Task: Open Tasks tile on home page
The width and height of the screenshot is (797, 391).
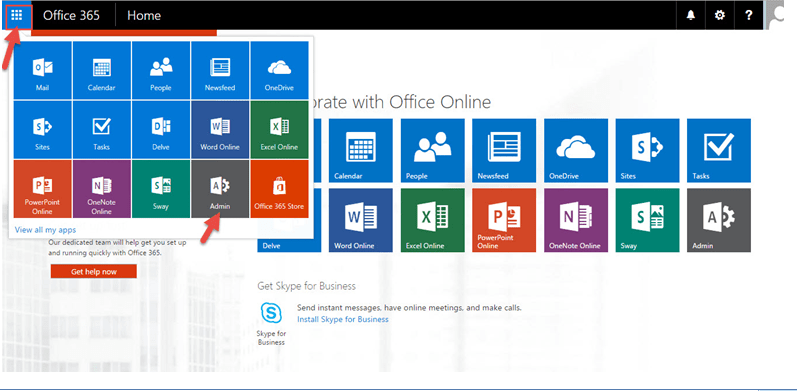Action: (719, 151)
